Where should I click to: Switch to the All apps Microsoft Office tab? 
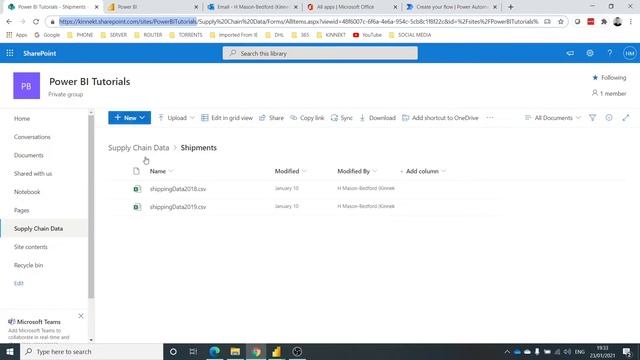coord(352,7)
